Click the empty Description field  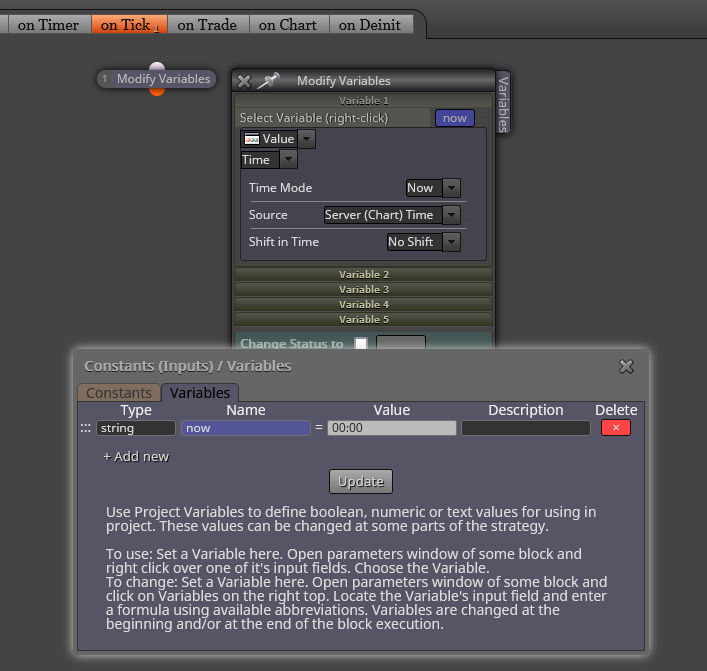[526, 428]
